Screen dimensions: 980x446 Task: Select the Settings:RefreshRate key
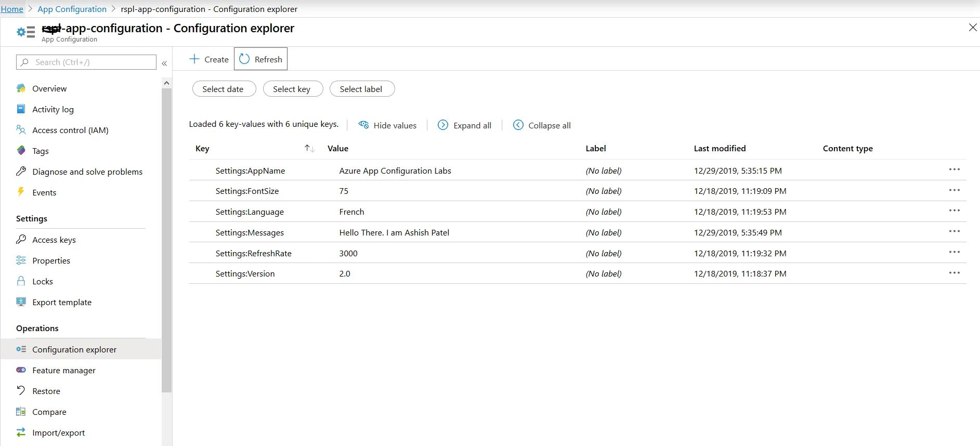pyautogui.click(x=253, y=253)
